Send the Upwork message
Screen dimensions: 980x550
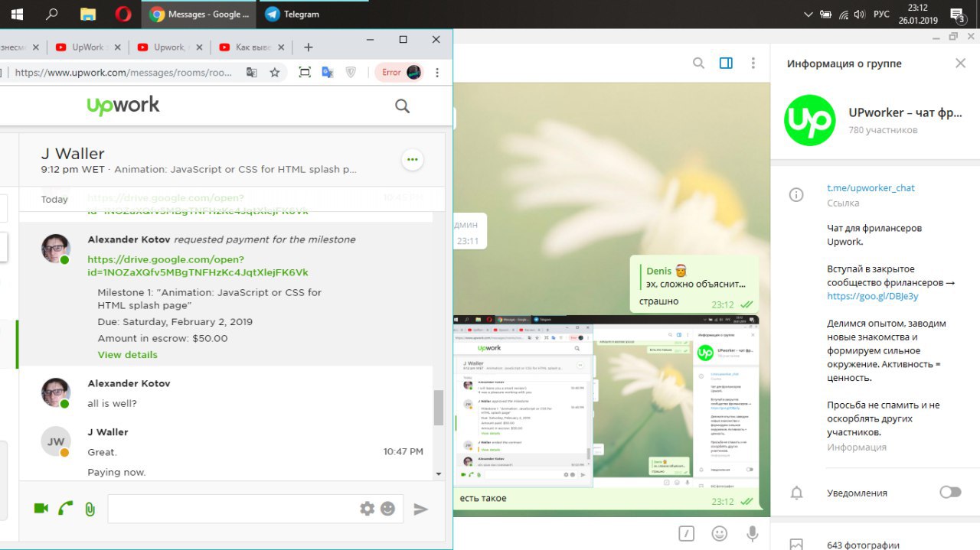point(420,509)
